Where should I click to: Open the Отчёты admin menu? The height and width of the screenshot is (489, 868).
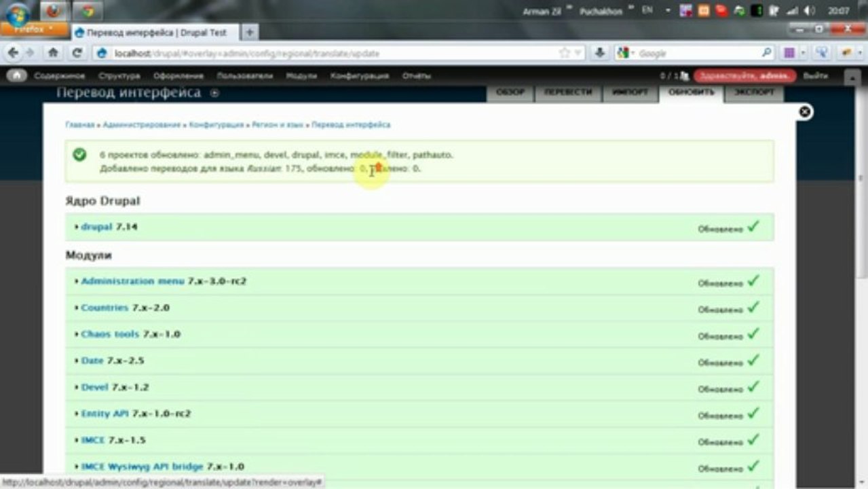click(x=417, y=76)
